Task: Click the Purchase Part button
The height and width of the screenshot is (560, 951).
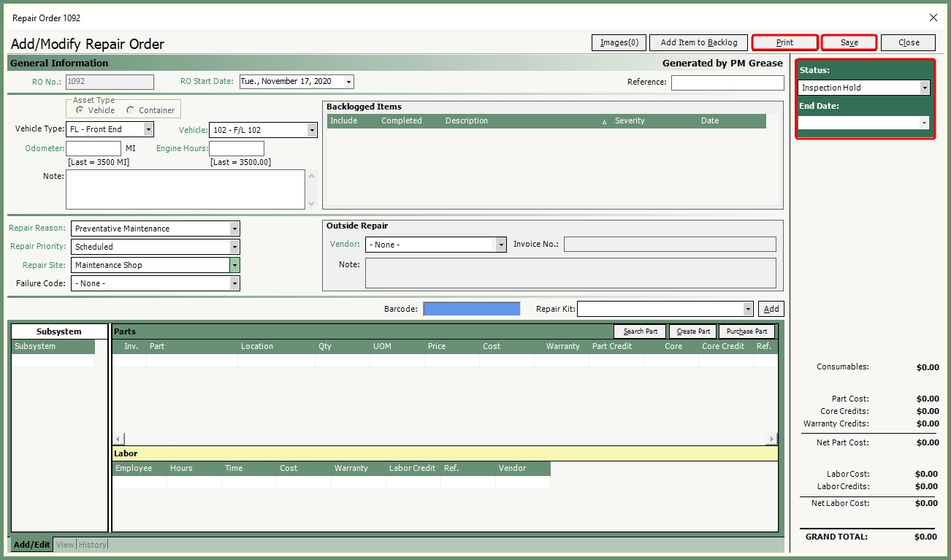Action: (746, 331)
